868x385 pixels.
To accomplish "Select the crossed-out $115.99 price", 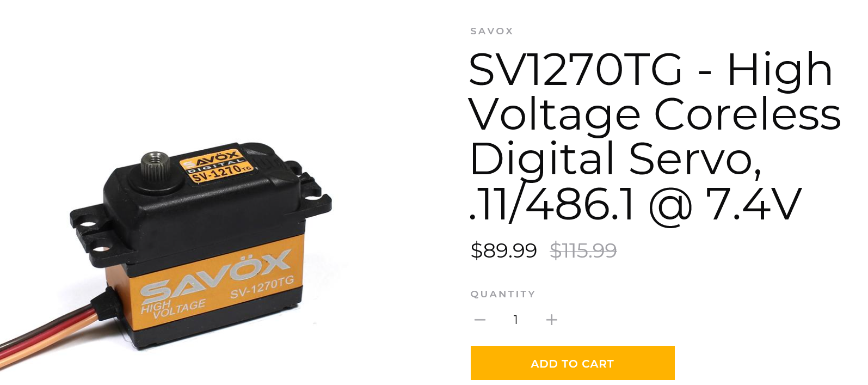I will (x=583, y=250).
